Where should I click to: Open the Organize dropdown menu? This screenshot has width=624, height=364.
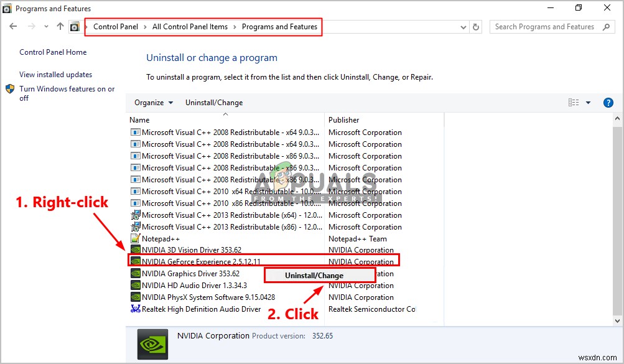coord(154,103)
